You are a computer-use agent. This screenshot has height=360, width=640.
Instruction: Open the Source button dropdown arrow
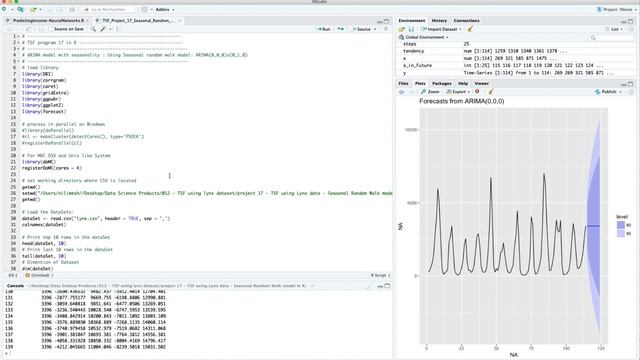pyautogui.click(x=375, y=29)
